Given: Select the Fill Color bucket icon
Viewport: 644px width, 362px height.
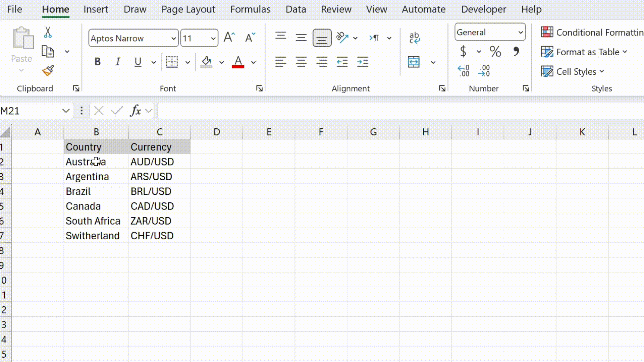Looking at the screenshot, I should tap(206, 62).
